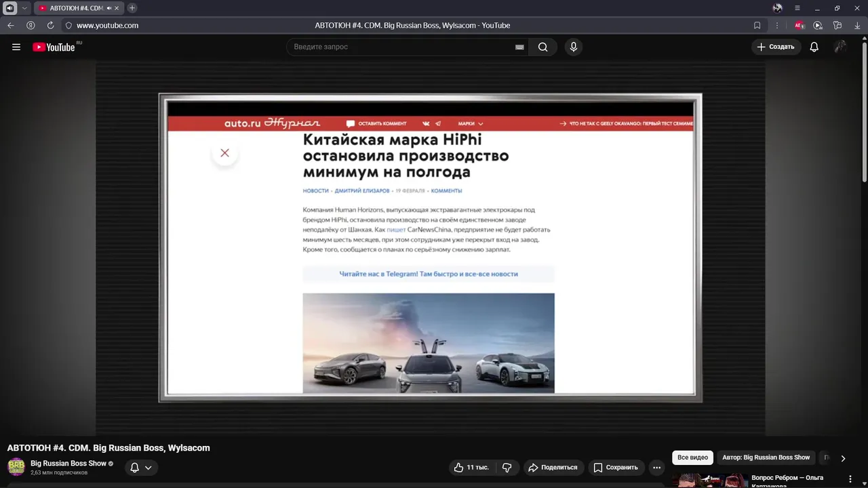Go to the YouTube home logo
The image size is (868, 488).
pyautogui.click(x=54, y=47)
